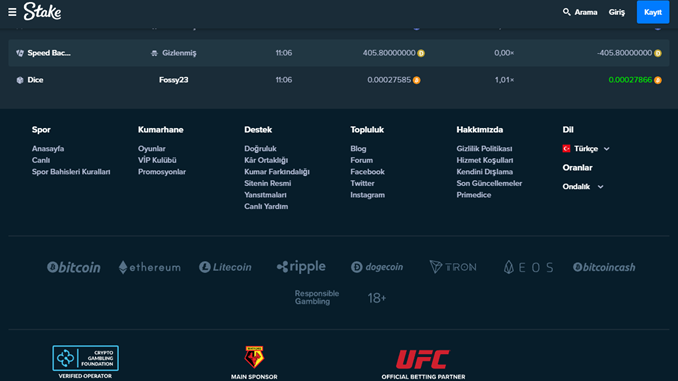Visit the Blog link
This screenshot has width=678, height=381.
tap(358, 149)
